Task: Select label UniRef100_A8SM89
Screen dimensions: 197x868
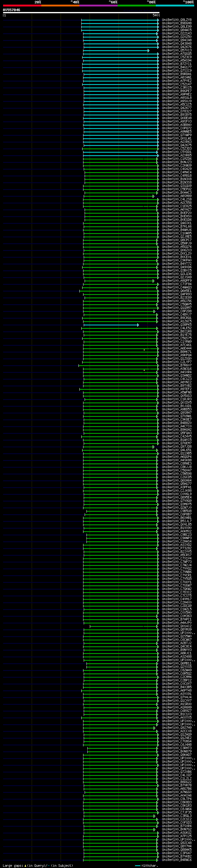Action: click(x=177, y=196)
